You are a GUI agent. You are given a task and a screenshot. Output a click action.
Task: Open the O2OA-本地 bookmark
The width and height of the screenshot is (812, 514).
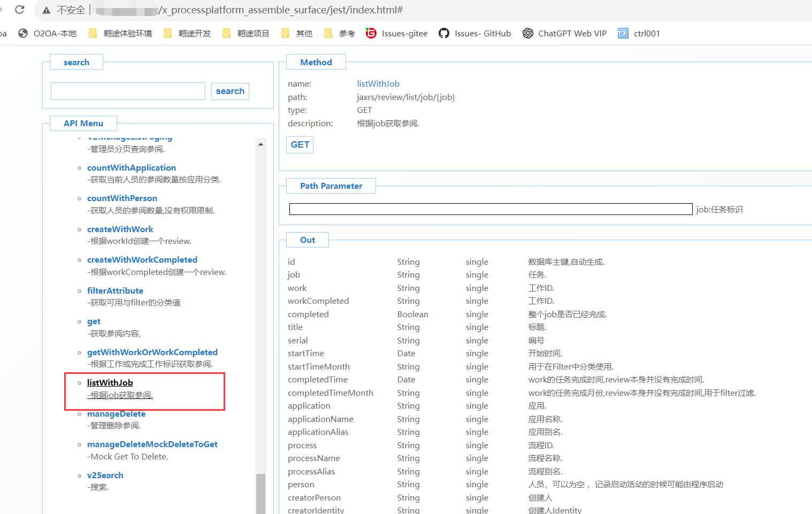tap(48, 33)
